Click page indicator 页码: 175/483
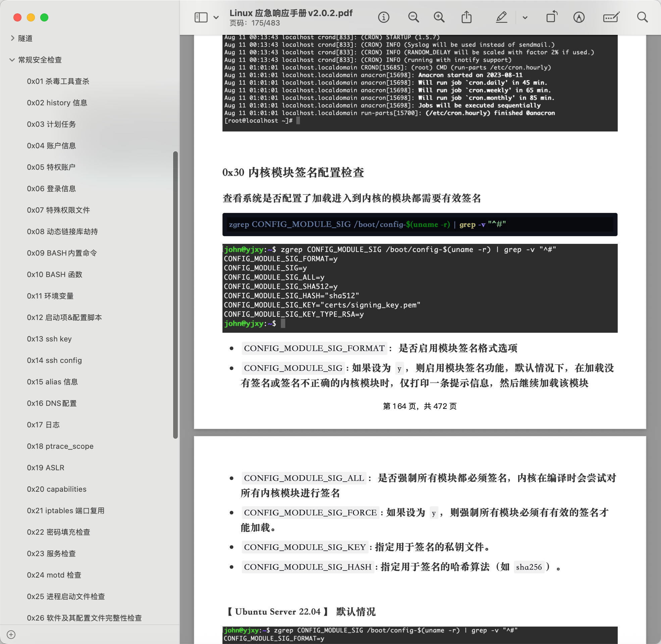This screenshot has height=644, width=661. 255,23
